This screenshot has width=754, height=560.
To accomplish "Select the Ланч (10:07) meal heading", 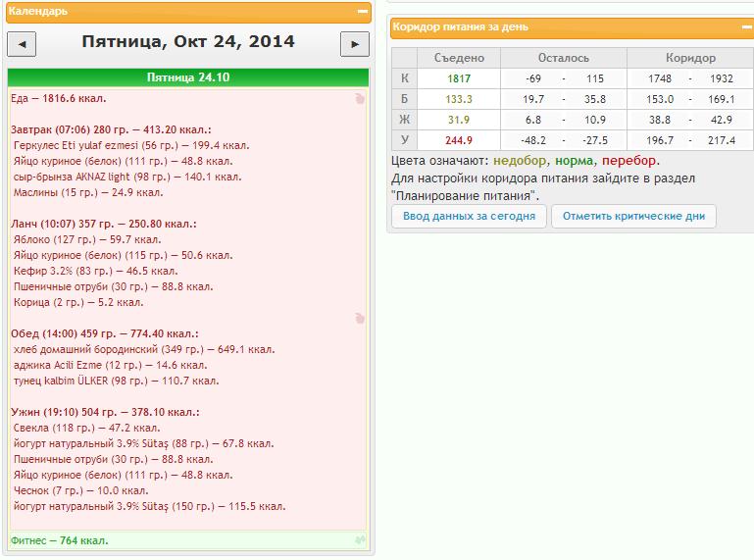I will tap(104, 224).
